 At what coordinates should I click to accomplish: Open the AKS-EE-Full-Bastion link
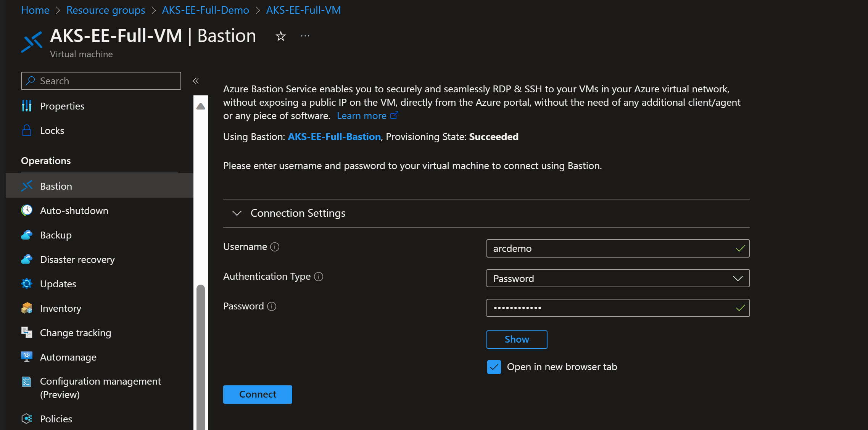point(334,137)
